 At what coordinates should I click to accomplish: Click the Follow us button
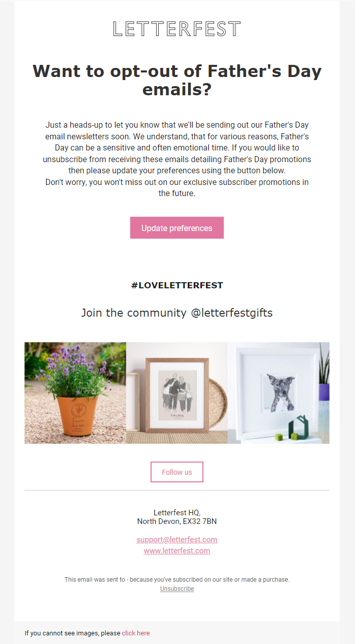tap(177, 472)
